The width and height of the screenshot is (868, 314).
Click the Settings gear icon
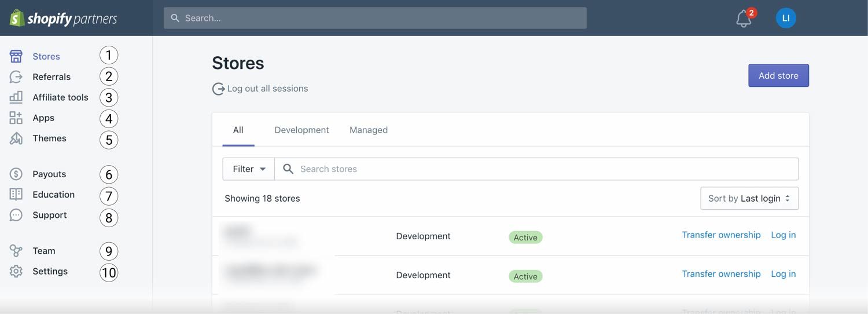point(16,271)
